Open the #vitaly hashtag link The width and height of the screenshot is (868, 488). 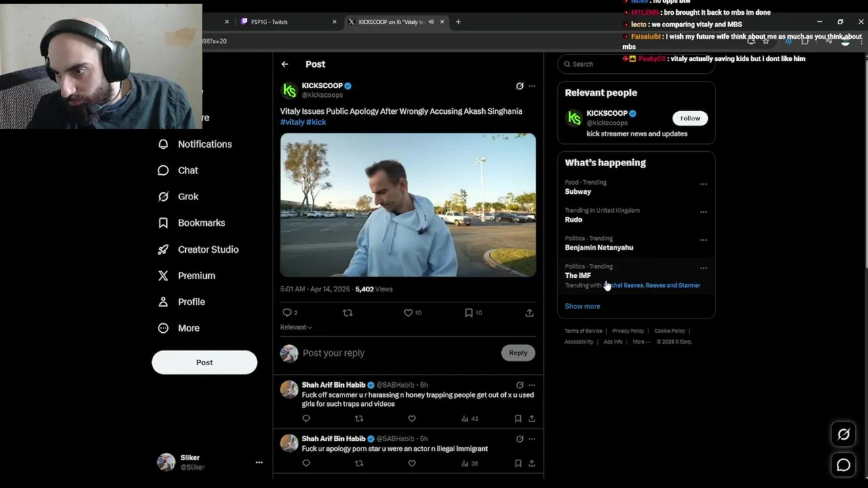[x=292, y=122]
